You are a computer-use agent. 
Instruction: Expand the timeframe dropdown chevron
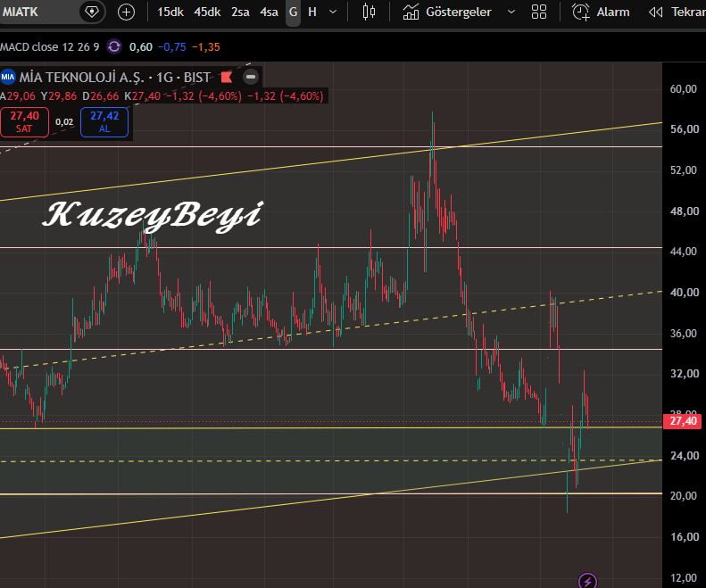[x=333, y=12]
